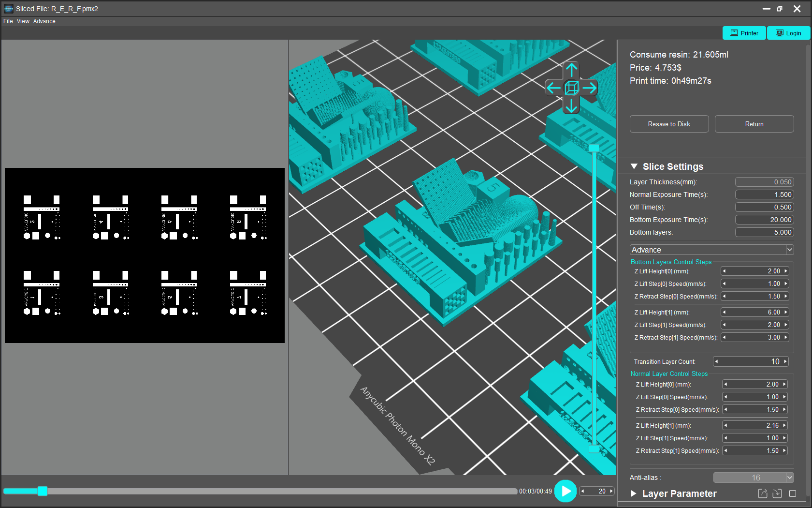
Task: Click the 2D sliced layer preview image
Action: click(145, 255)
